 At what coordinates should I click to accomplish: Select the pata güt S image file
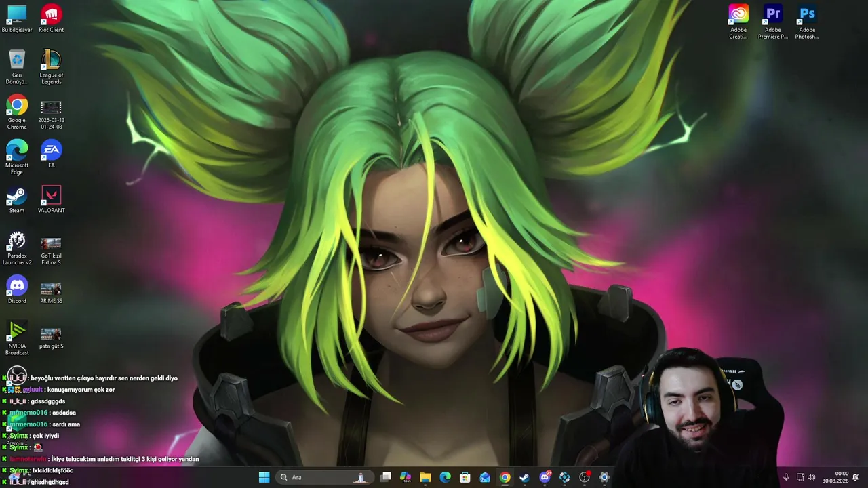click(x=52, y=338)
